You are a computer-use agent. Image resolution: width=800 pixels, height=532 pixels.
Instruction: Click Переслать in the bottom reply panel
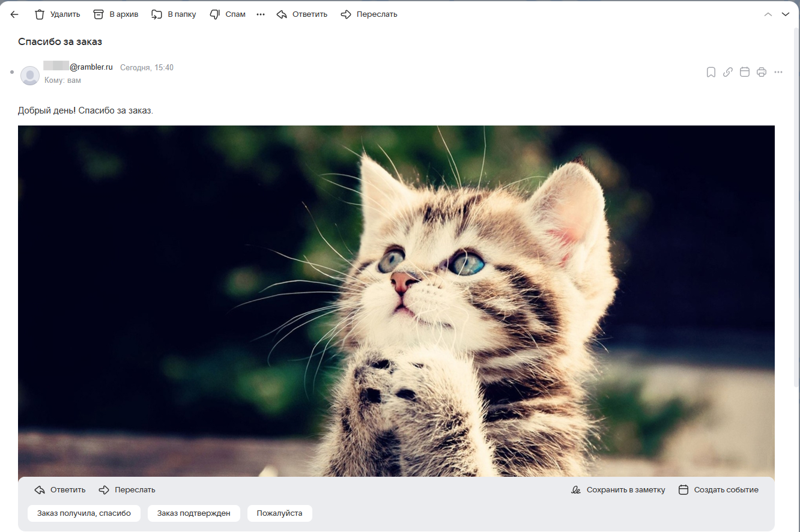[x=127, y=490]
